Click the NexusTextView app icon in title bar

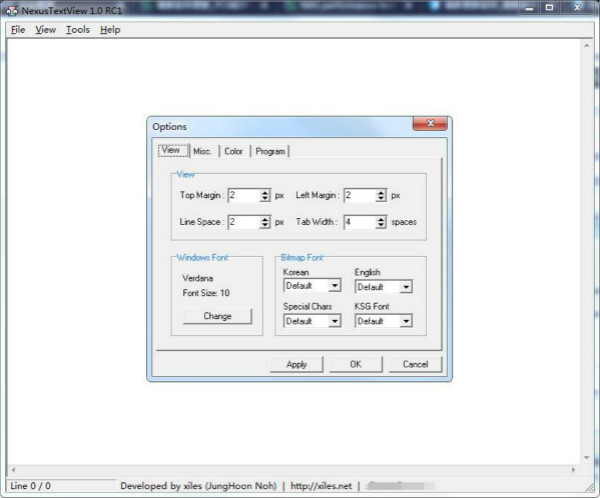11,8
